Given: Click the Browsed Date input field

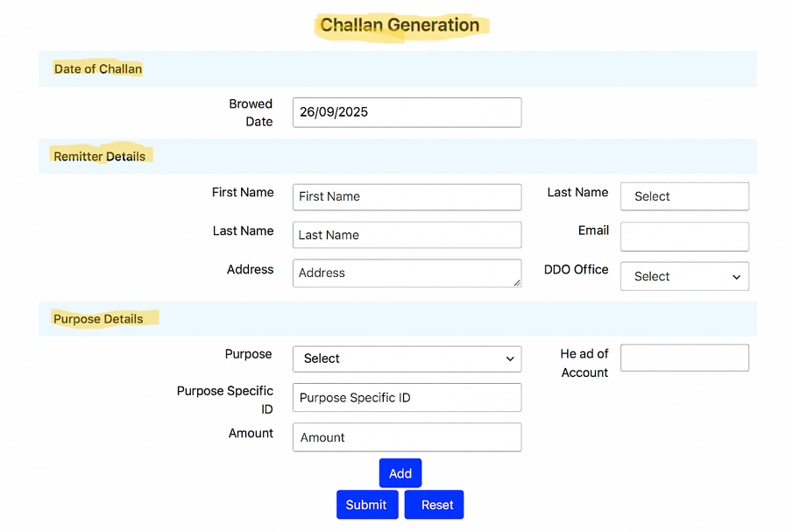Looking at the screenshot, I should tap(407, 112).
